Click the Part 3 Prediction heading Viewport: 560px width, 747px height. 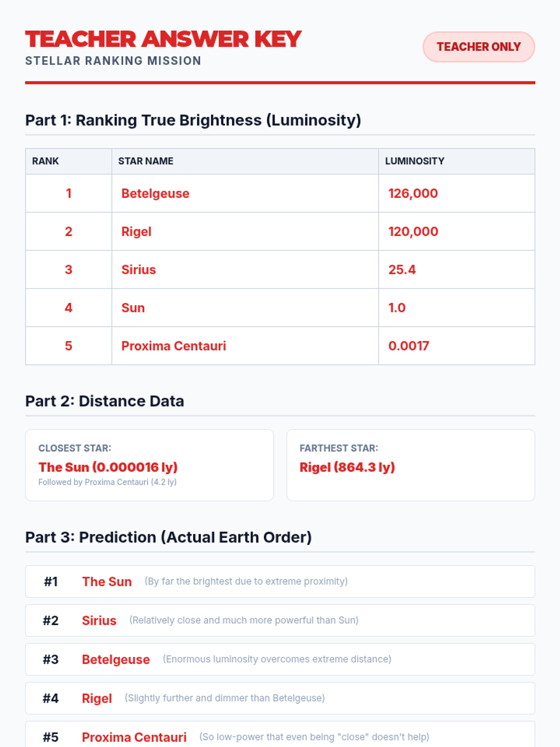168,537
